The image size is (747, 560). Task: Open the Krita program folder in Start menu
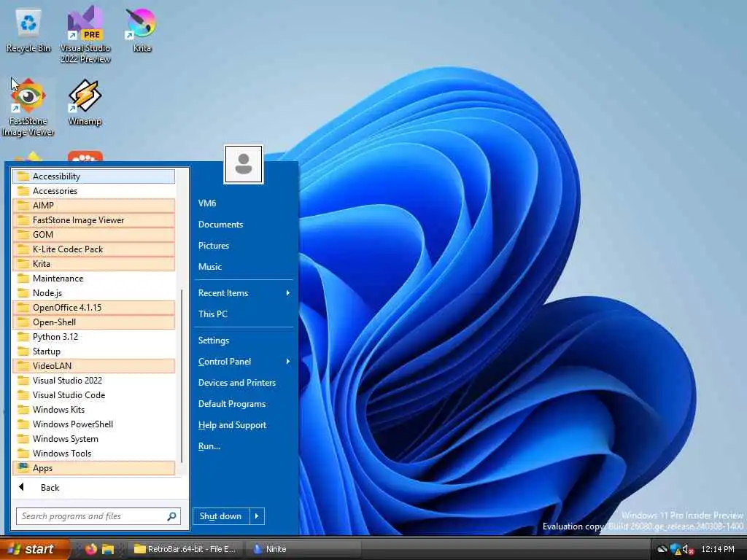[94, 264]
